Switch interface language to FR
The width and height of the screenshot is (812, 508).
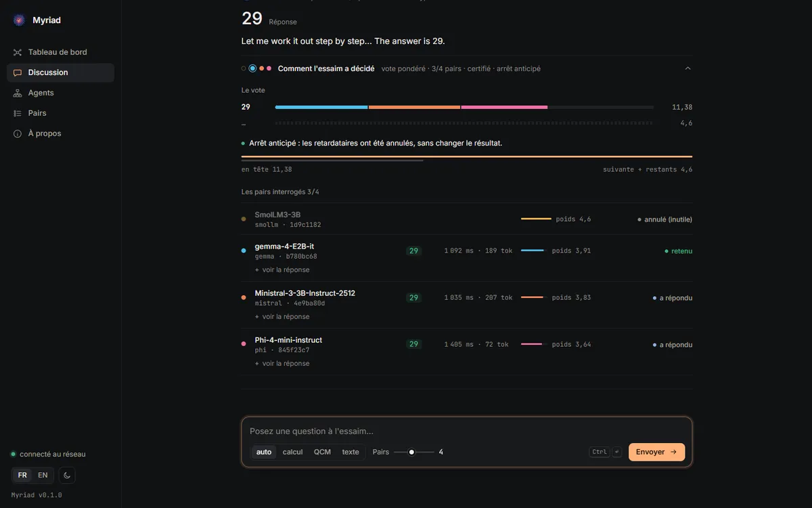(22, 475)
